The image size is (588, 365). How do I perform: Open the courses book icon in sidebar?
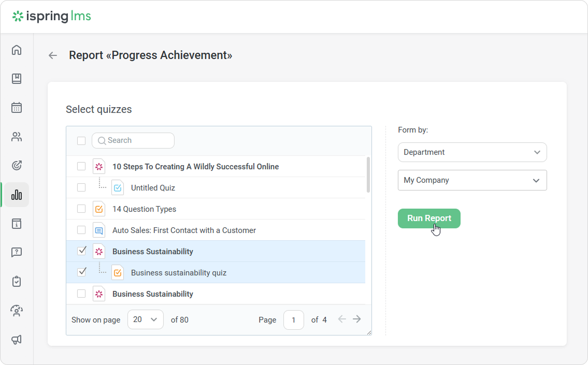(17, 79)
